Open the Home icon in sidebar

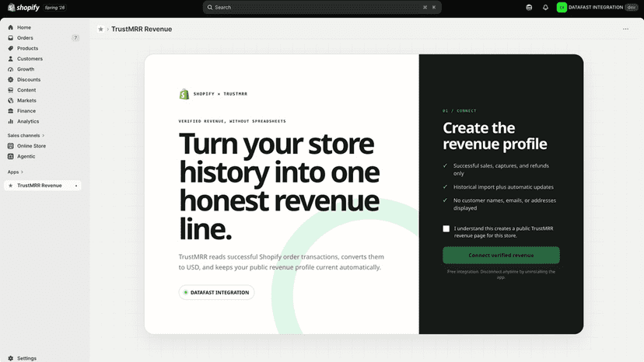click(11, 27)
